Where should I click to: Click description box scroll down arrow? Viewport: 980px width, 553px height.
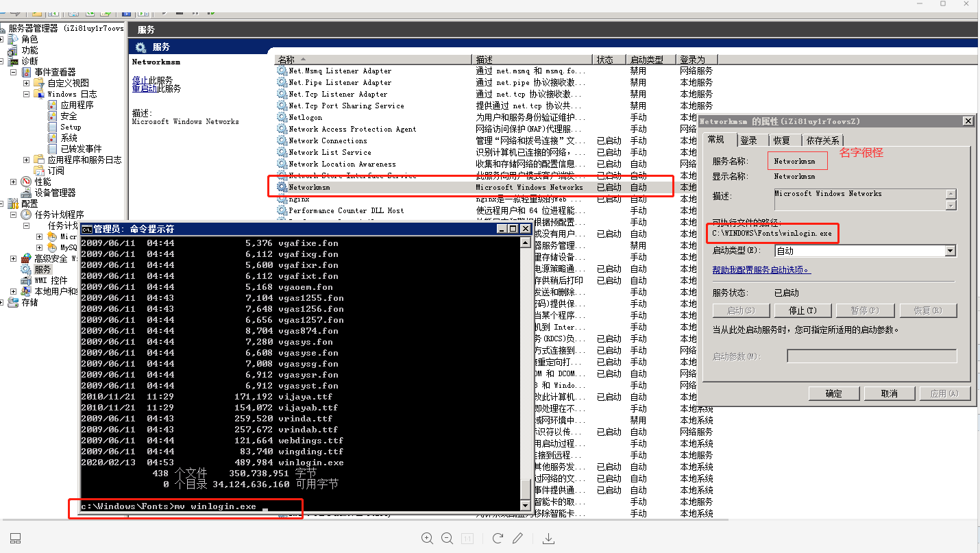point(951,206)
